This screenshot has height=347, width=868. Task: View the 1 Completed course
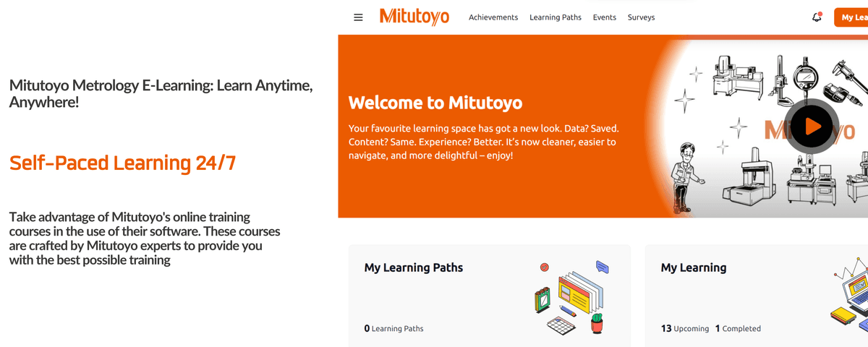(738, 328)
